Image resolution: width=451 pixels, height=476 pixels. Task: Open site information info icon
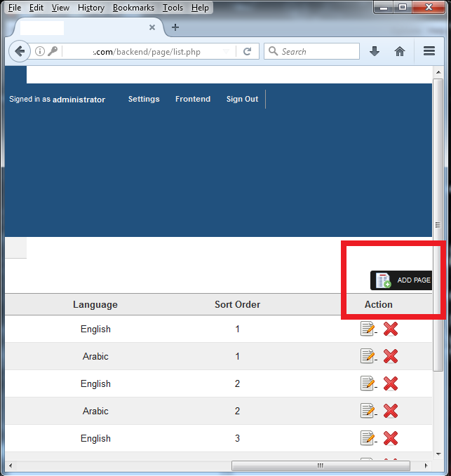pos(40,51)
